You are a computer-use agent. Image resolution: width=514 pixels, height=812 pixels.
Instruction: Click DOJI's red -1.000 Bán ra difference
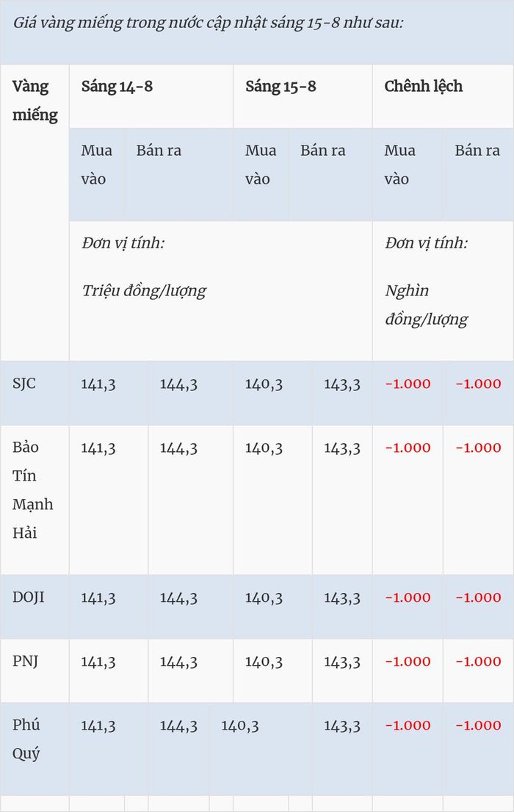tap(478, 597)
